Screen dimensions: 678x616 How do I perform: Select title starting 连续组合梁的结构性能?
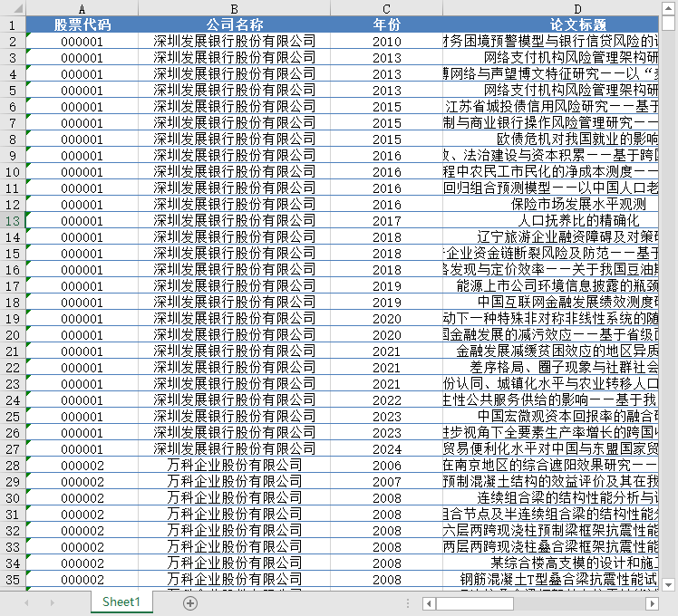550,498
